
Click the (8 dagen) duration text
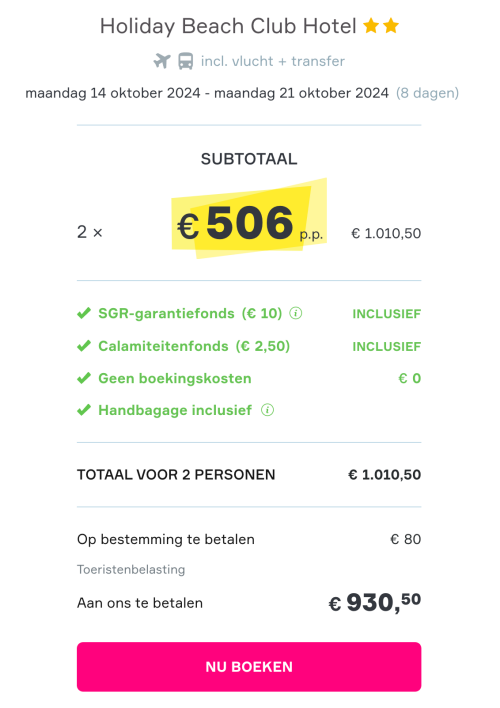(427, 93)
